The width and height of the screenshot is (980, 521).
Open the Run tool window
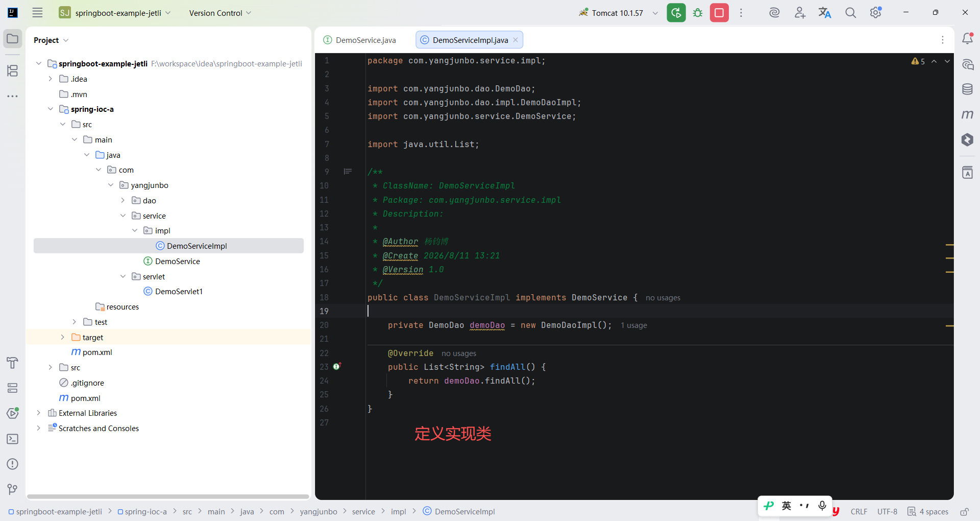pos(13,413)
